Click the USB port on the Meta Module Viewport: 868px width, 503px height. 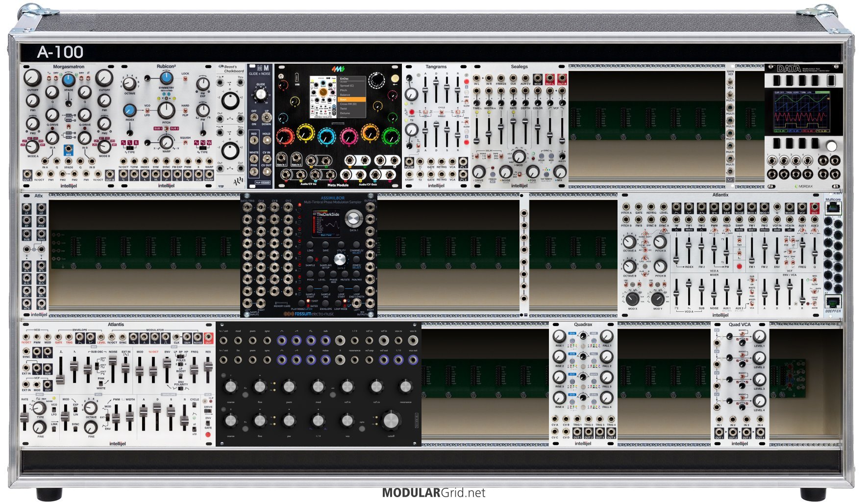point(297,77)
